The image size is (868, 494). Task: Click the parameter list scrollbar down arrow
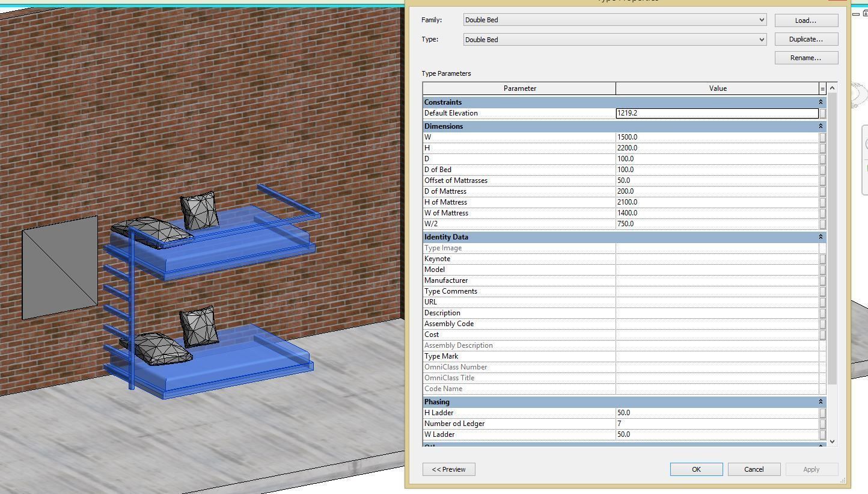click(x=831, y=441)
